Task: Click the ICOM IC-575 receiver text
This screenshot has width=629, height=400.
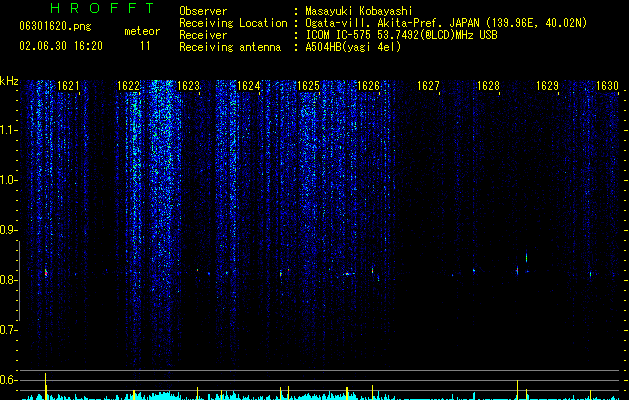Action: (401, 35)
